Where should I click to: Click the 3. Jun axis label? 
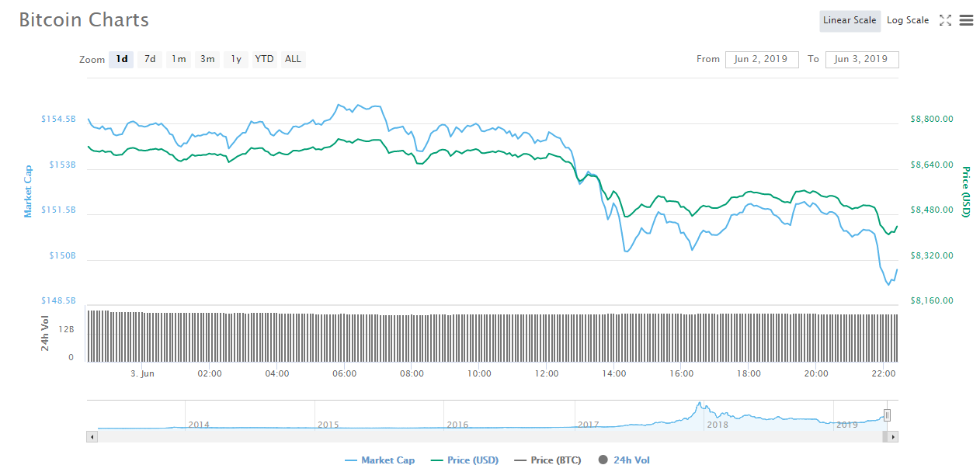[142, 373]
